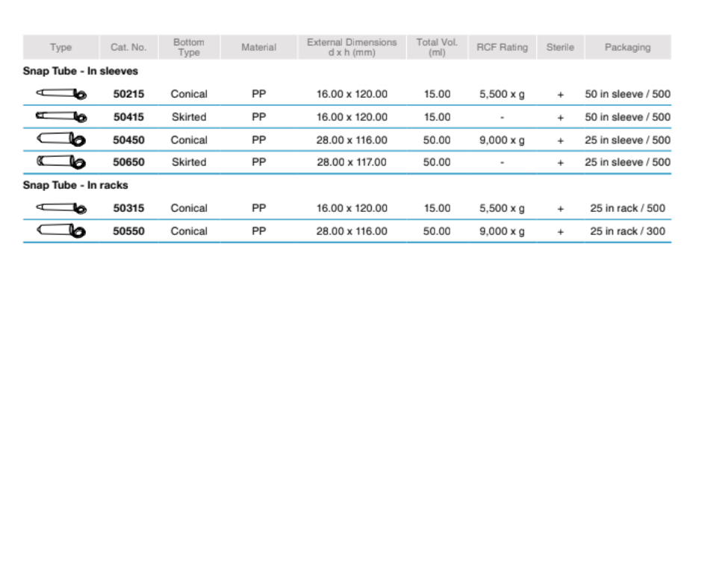Image resolution: width=702 pixels, height=588 pixels.
Task: Click the Type column header
Action: click(60, 47)
